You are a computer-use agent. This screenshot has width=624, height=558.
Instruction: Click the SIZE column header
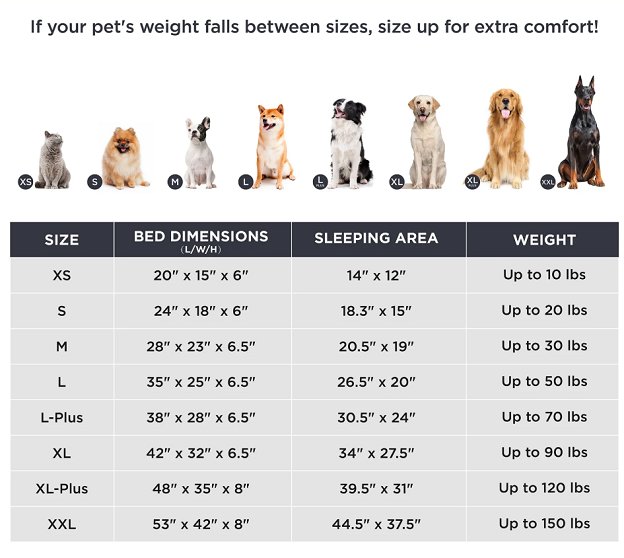click(62, 240)
